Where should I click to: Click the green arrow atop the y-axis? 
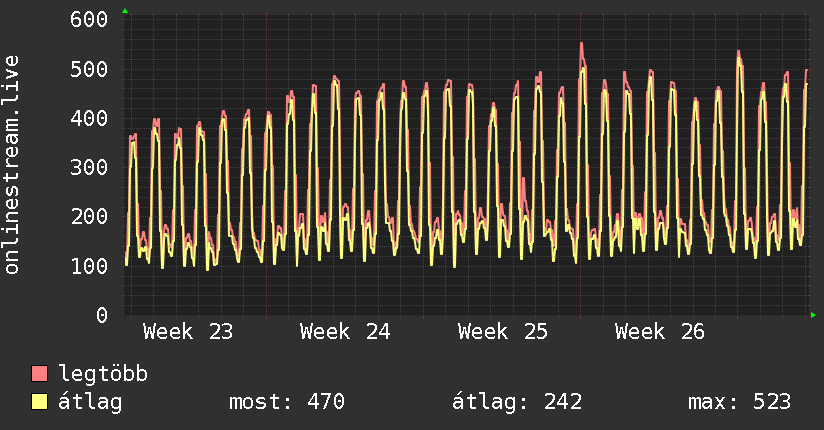(125, 11)
